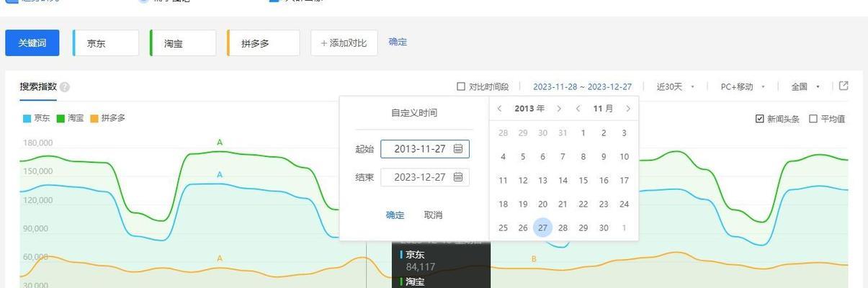
Task: Go to next year after 2013 年
Action: point(558,109)
